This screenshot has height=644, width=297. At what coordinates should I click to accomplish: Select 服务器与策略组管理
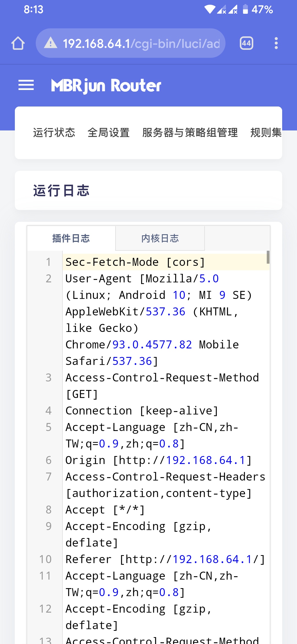click(x=189, y=133)
